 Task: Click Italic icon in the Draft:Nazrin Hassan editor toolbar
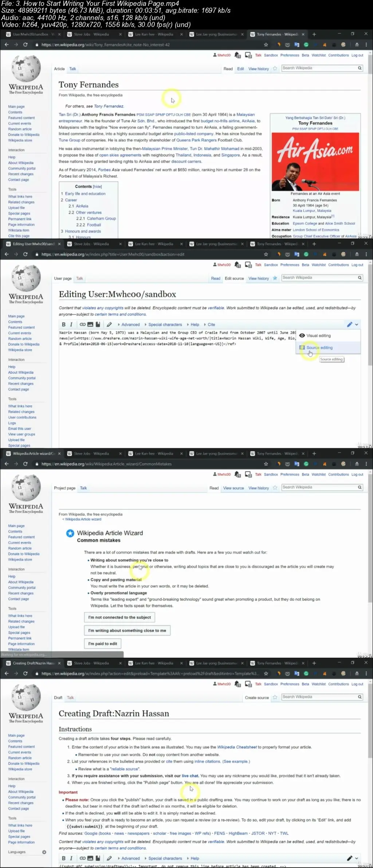71,858
